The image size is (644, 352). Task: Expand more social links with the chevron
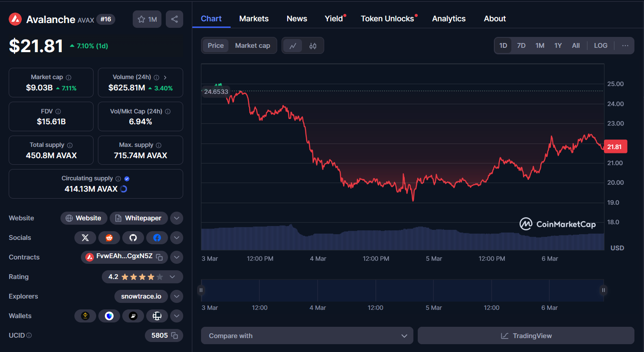click(176, 238)
